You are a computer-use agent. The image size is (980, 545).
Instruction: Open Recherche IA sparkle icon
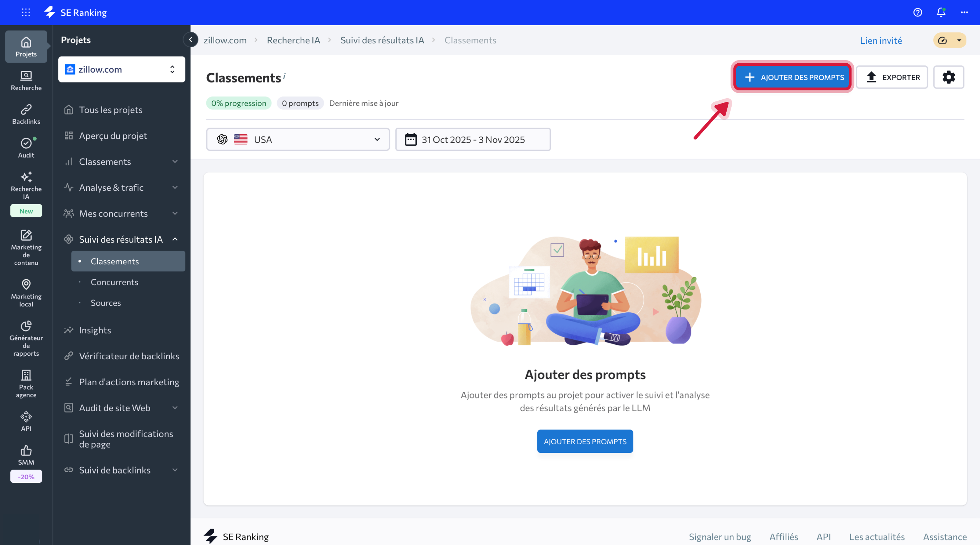point(26,177)
